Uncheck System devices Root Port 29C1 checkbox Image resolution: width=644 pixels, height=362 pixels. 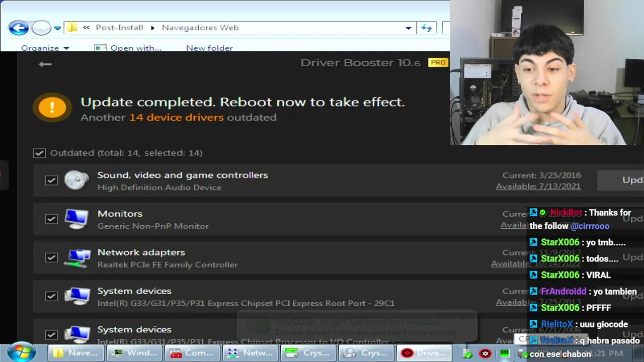(x=51, y=296)
